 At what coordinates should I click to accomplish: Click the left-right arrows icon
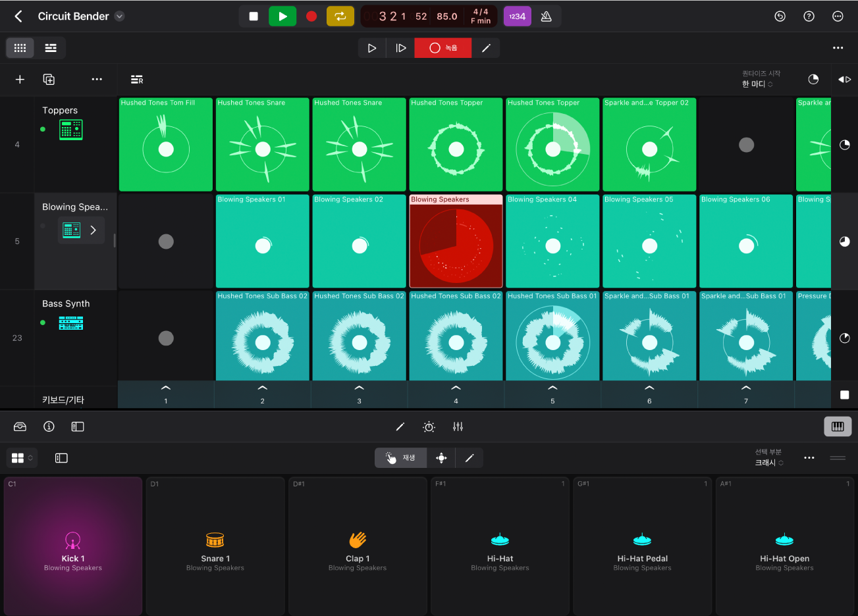(x=845, y=79)
